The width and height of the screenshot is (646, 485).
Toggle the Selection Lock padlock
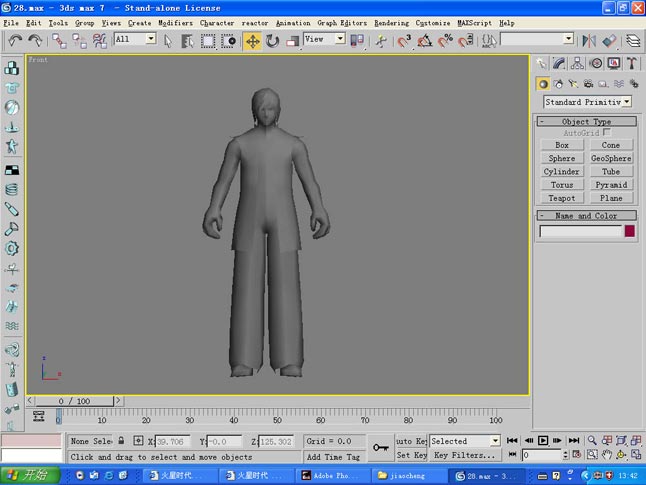(x=121, y=441)
